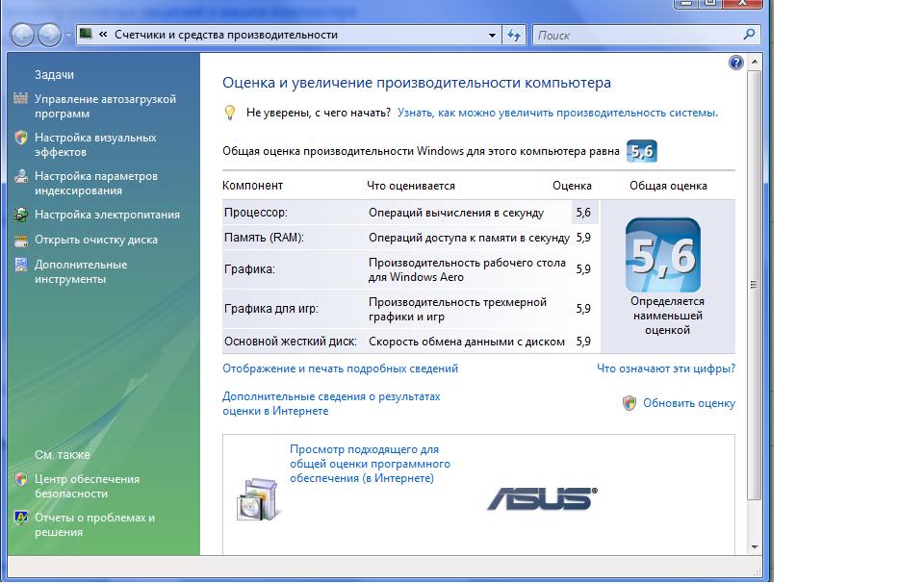Click the light bulb tip icon
The height and width of the screenshot is (584, 924).
(x=230, y=113)
